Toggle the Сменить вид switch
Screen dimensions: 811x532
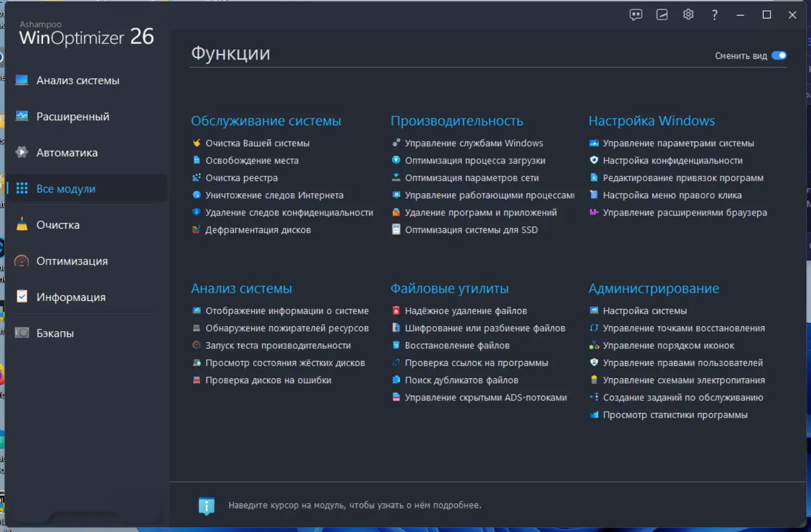tap(779, 55)
